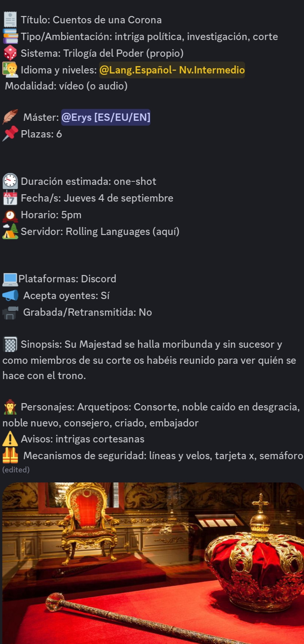Screen dimensions: 304x644
Task: Click the calendar emoji beside Fecha/s
Action: [x=10, y=198]
